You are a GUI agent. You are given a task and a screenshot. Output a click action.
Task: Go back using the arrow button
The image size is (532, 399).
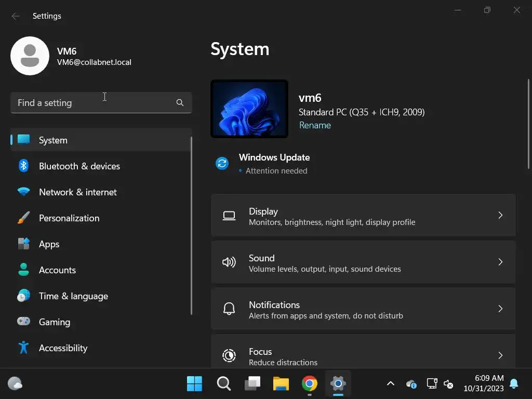click(15, 16)
